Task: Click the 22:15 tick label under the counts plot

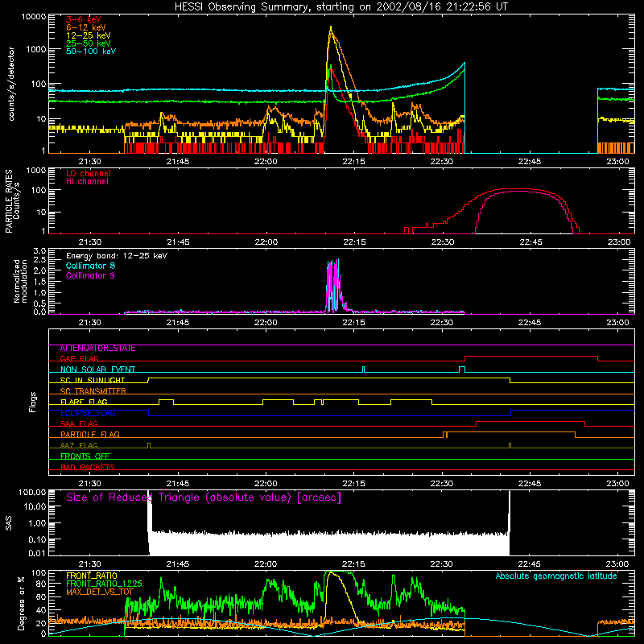Action: [x=353, y=162]
